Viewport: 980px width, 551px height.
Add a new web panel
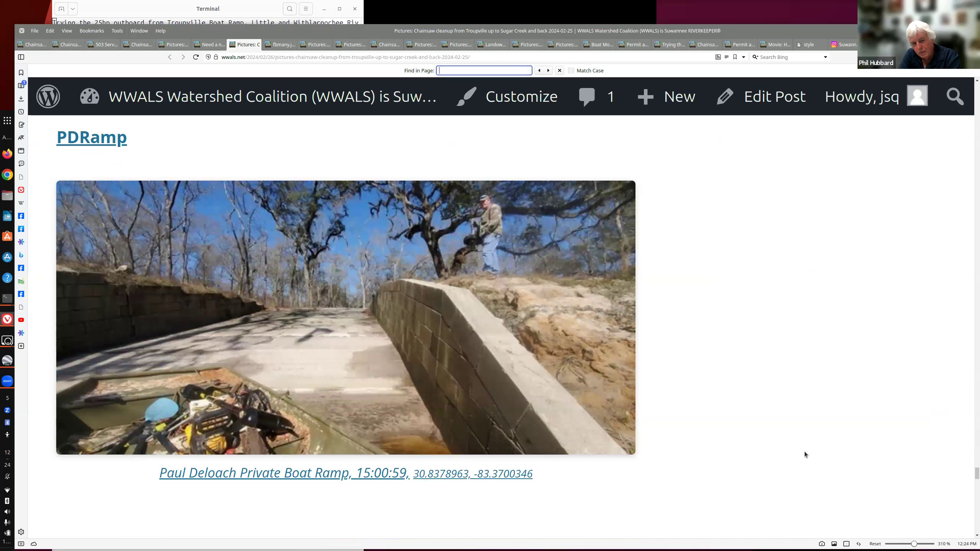coord(21,346)
